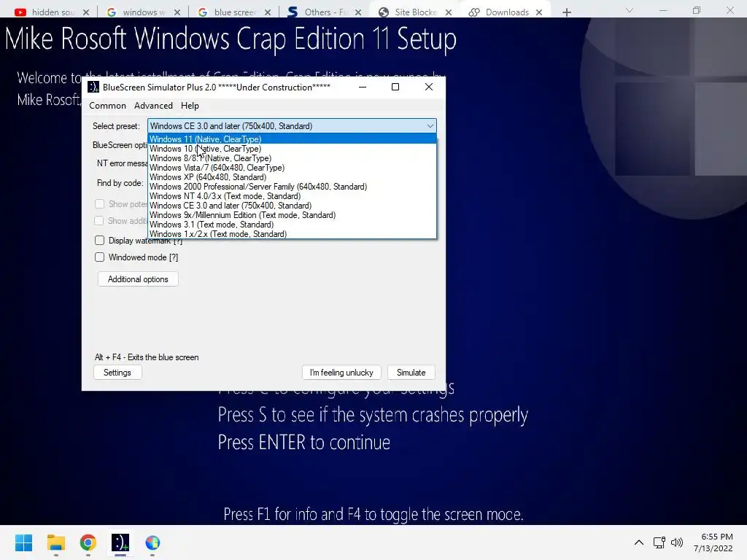Choose Windows 1.x/2.x (Text mode, Standard) preset

(292, 234)
